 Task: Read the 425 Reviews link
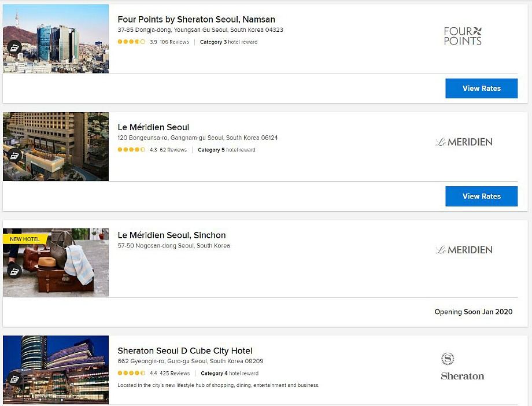[175, 374]
